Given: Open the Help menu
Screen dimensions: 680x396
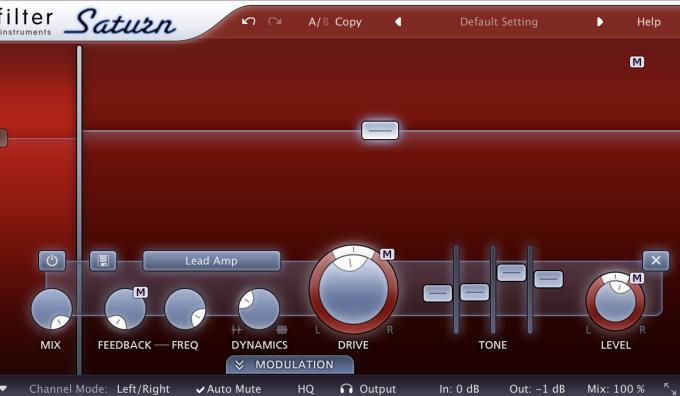Looking at the screenshot, I should 648,22.
